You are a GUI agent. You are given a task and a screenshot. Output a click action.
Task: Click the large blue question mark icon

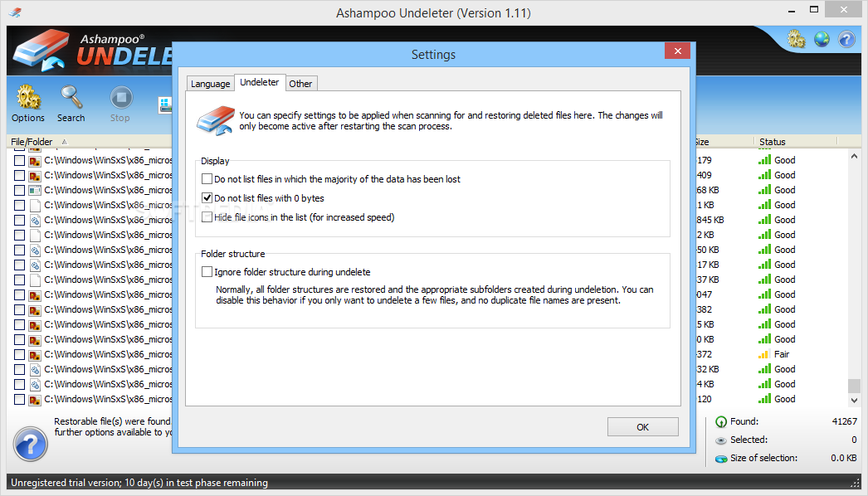pos(31,444)
